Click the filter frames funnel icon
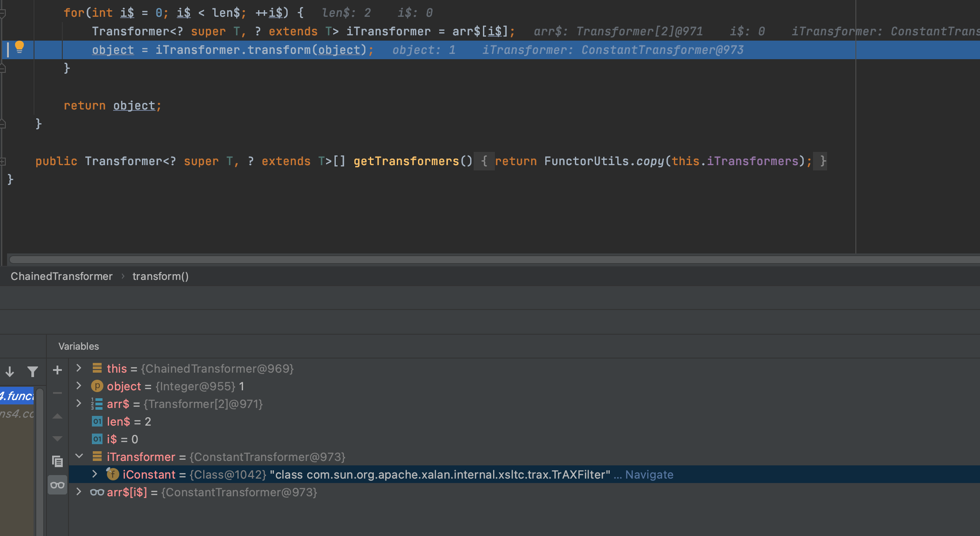Viewport: 980px width, 536px height. coord(32,372)
